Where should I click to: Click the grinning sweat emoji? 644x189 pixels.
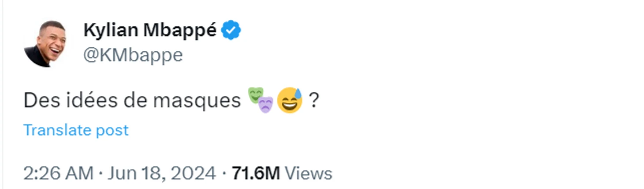click(x=290, y=100)
